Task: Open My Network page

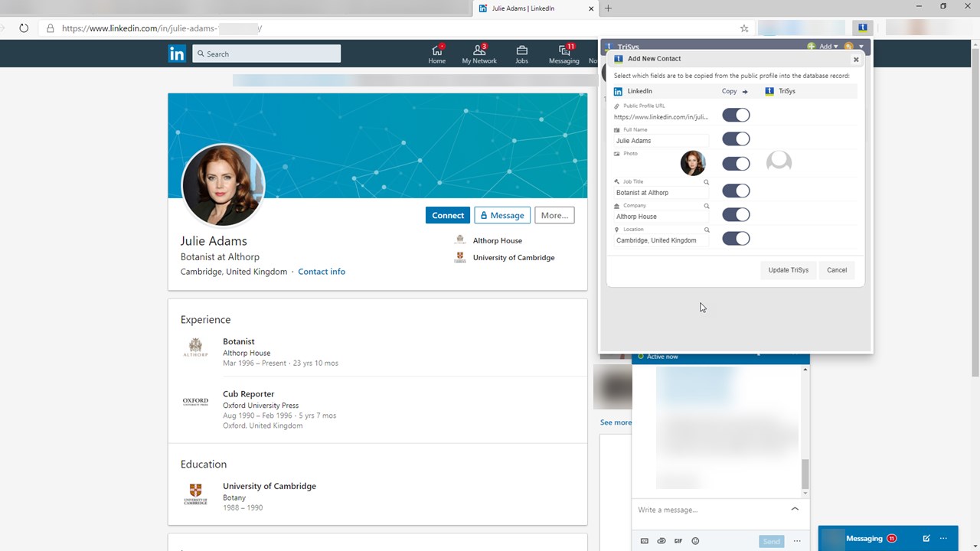Action: point(479,54)
